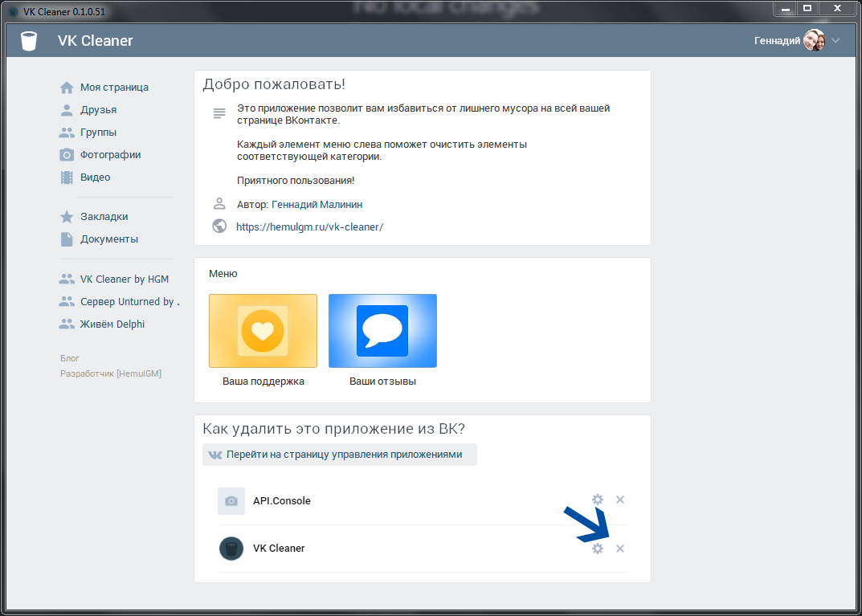
Task: Click Разработчик [HemulGM] link
Action: coord(111,373)
